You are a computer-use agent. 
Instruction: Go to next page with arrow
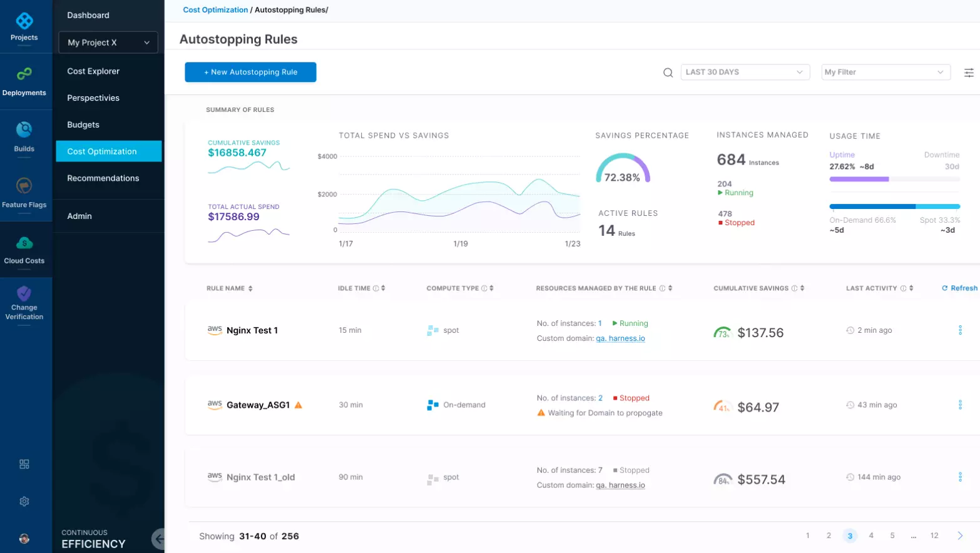tap(960, 535)
